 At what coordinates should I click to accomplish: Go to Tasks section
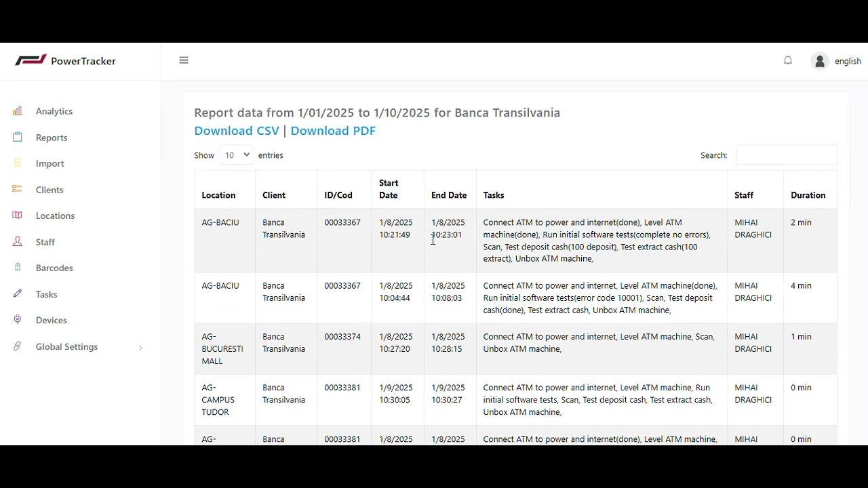47,294
